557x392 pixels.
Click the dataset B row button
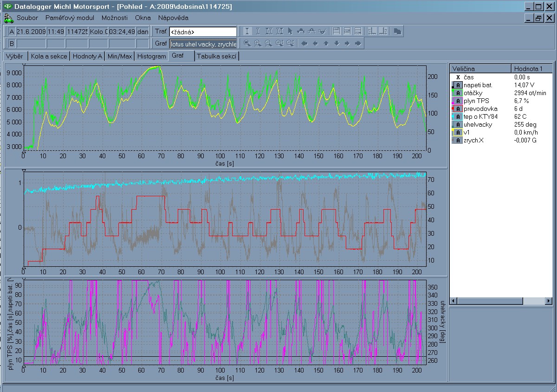click(x=12, y=44)
